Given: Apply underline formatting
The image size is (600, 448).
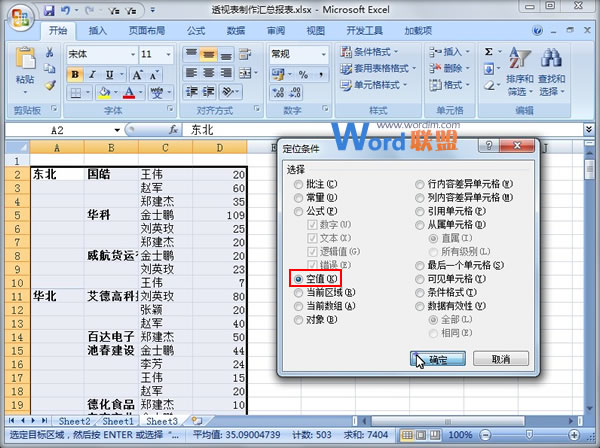Looking at the screenshot, I should pos(109,75).
